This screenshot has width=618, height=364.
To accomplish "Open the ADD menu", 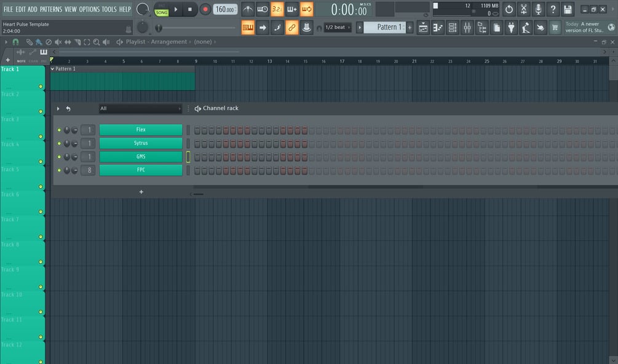I will (x=33, y=9).
